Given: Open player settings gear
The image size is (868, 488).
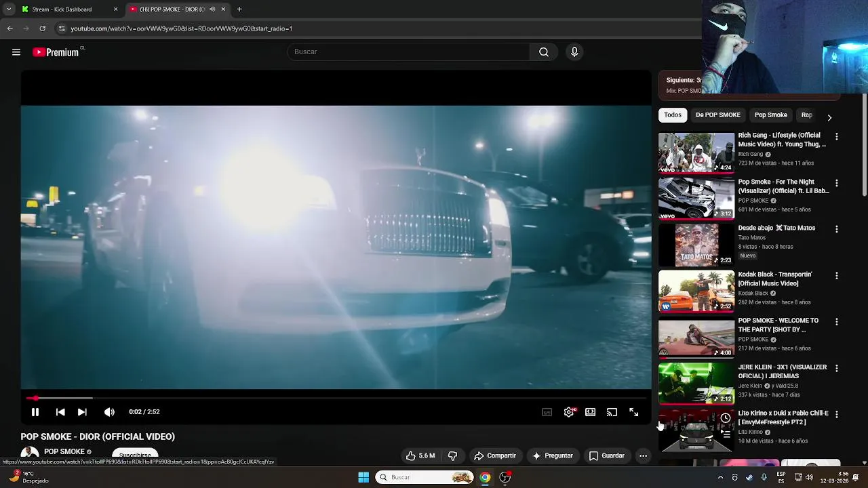Looking at the screenshot, I should point(569,412).
